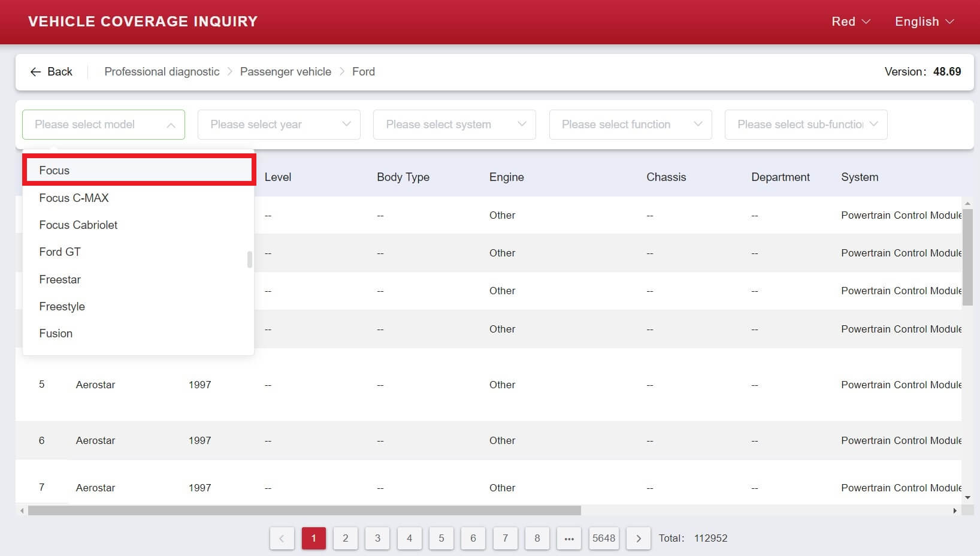This screenshot has height=556, width=980.
Task: Open the Please select system dropdown
Action: coord(455,125)
